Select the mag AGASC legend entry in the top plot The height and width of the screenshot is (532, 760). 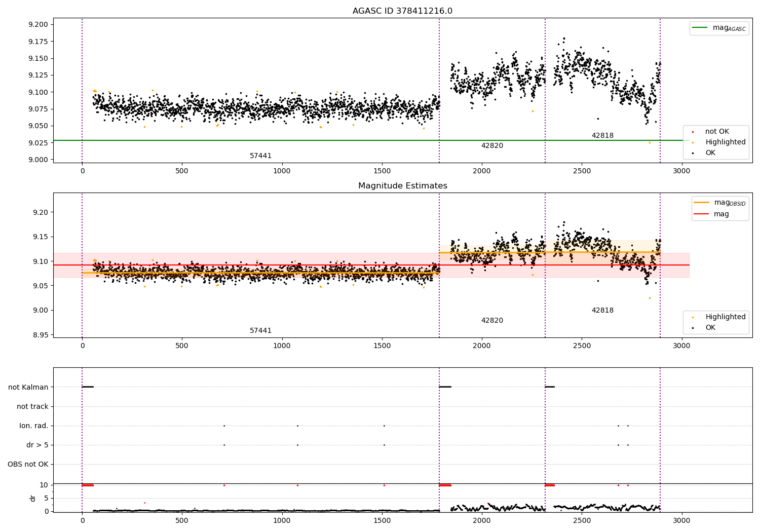(x=719, y=28)
